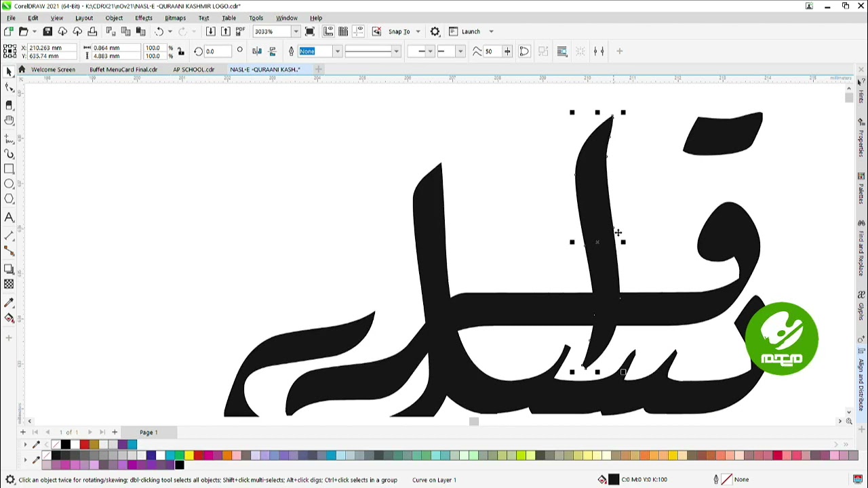Pick the red swatch in document palette

[x=84, y=445]
